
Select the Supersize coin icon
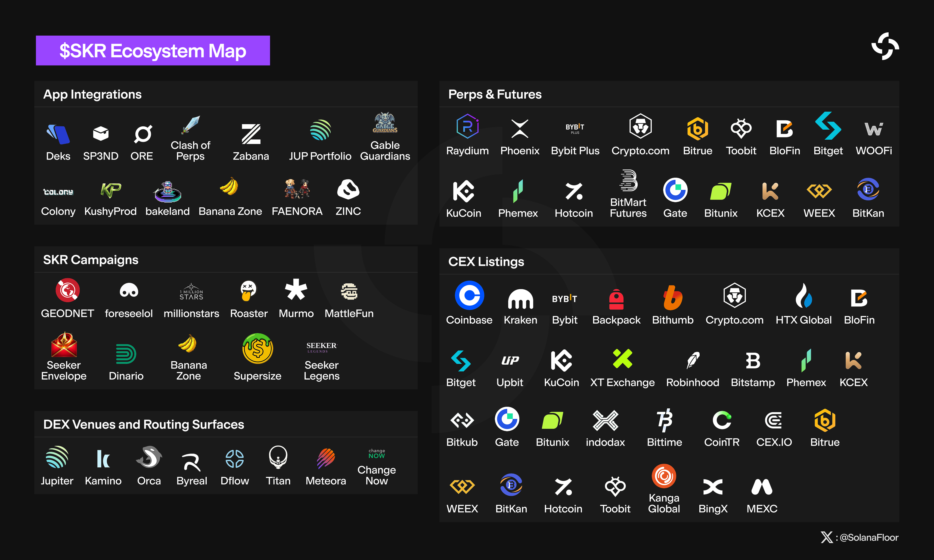click(257, 348)
